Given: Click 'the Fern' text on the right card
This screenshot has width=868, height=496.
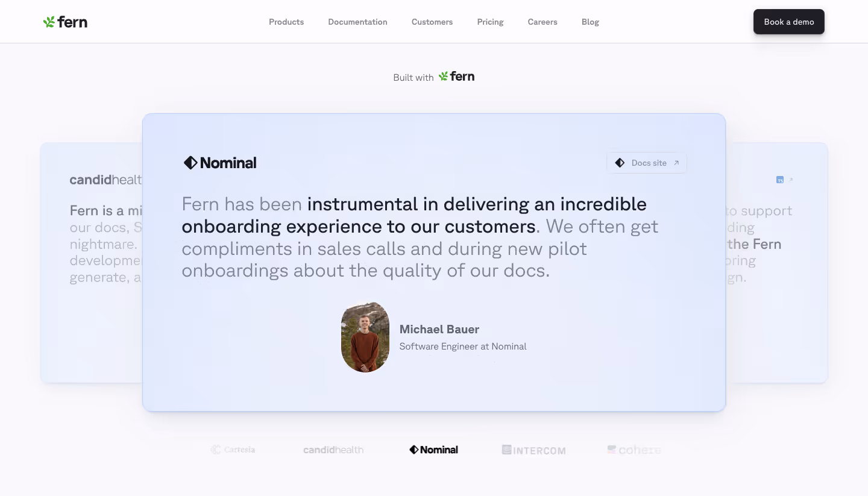Looking at the screenshot, I should point(754,244).
